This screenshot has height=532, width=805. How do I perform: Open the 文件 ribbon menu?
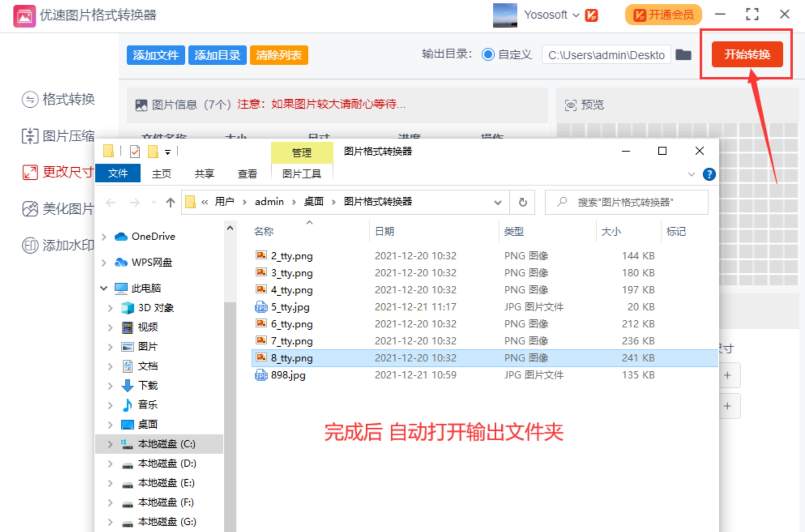(x=118, y=173)
